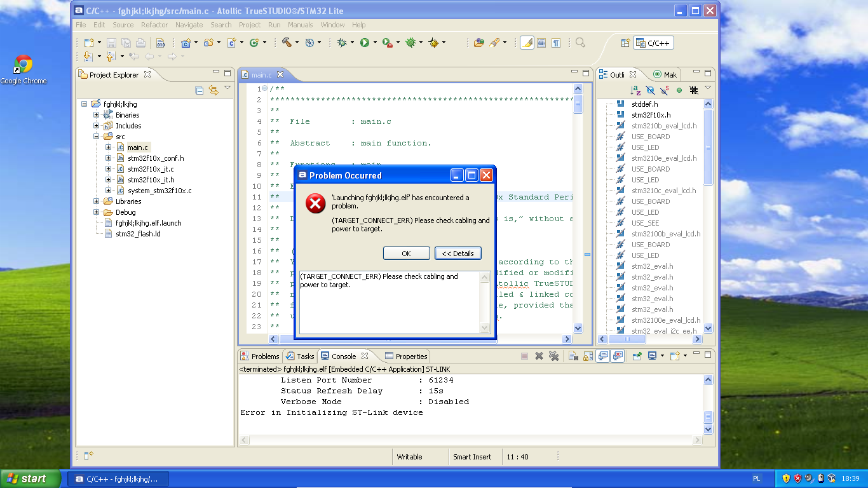This screenshot has width=868, height=488.
Task: Click the editor vertical scrollbar thumb
Action: pyautogui.click(x=578, y=104)
